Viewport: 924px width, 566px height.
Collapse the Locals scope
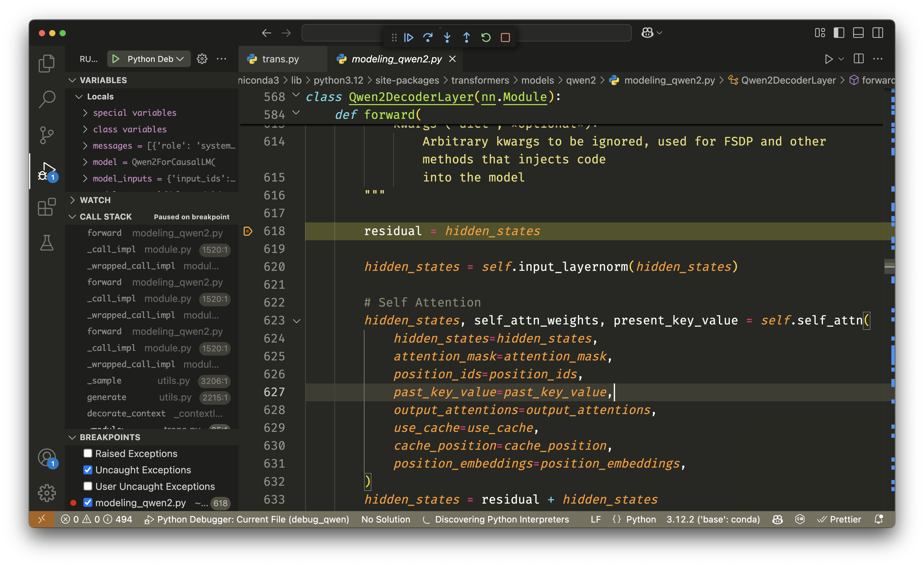pyautogui.click(x=79, y=96)
